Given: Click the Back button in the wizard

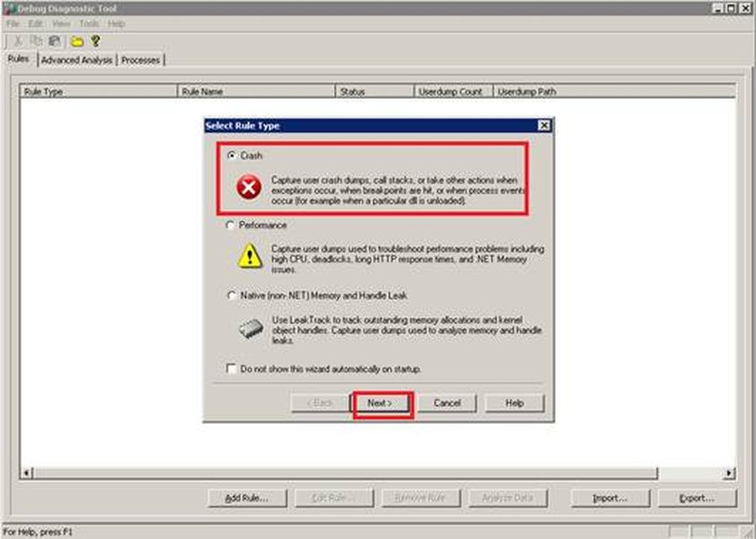Looking at the screenshot, I should click(321, 403).
